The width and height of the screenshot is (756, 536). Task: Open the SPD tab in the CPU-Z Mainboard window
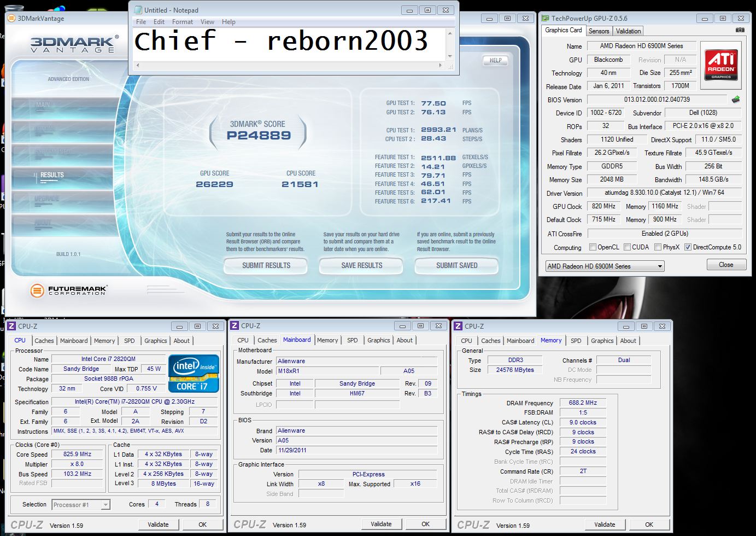coord(353,340)
